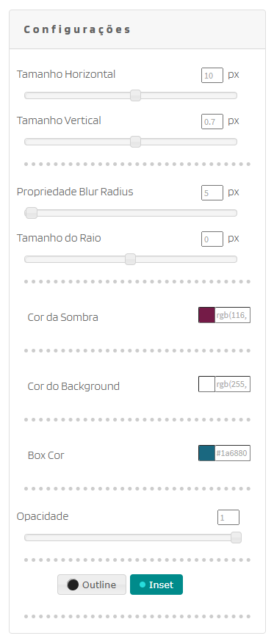The height and width of the screenshot is (644, 274).
Task: Focus the Tamanho Vertical px input
Action: [212, 122]
